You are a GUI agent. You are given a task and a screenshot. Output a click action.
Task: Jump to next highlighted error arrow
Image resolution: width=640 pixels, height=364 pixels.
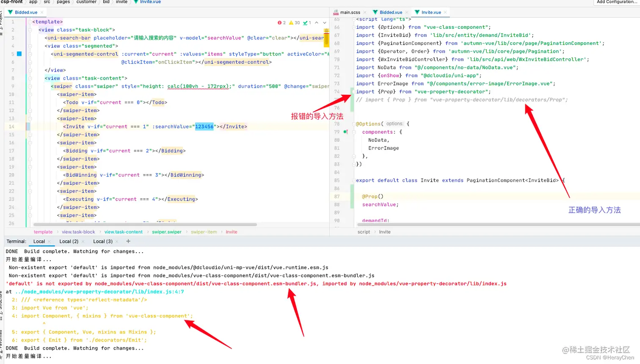point(325,23)
